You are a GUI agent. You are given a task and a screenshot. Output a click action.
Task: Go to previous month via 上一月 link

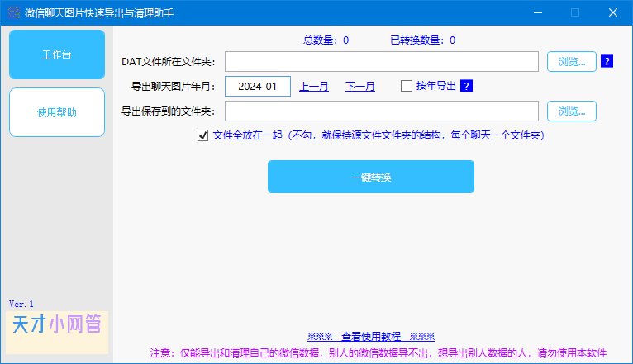tap(314, 87)
